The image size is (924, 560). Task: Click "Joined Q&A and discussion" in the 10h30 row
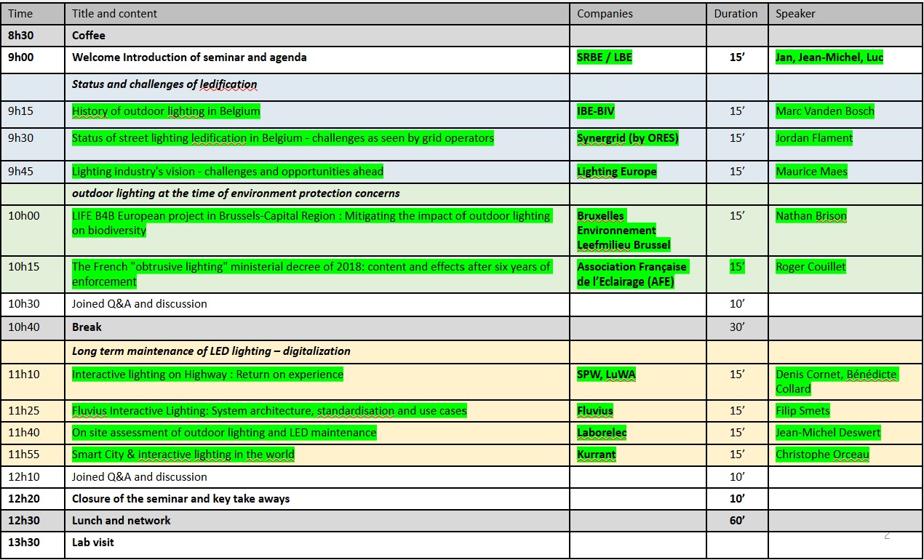(140, 304)
